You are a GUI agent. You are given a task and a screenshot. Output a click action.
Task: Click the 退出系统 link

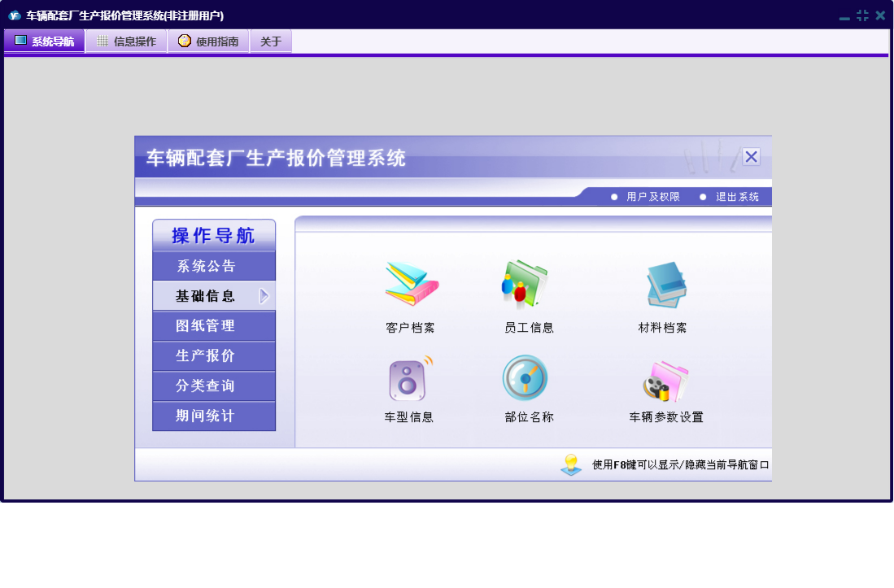tap(737, 197)
